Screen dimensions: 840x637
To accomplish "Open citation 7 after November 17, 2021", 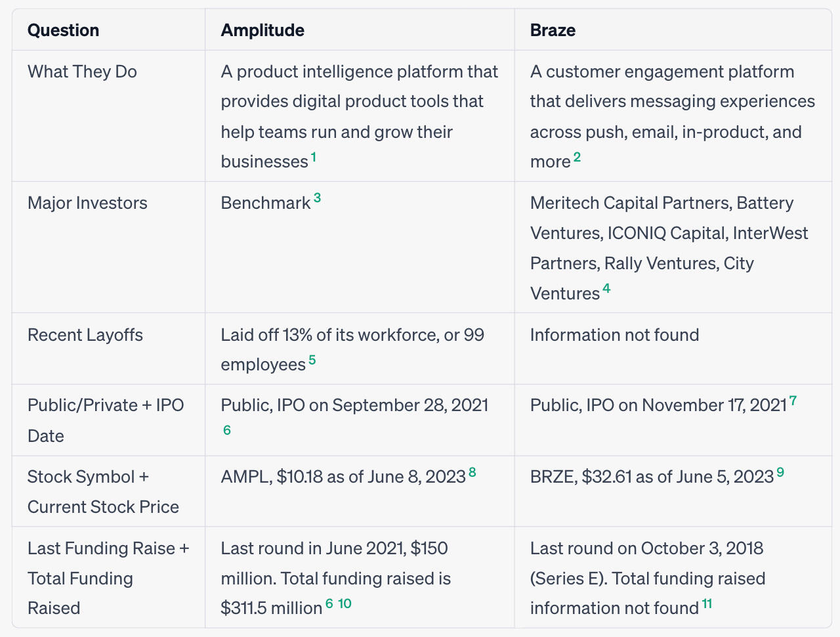I will 793,400.
